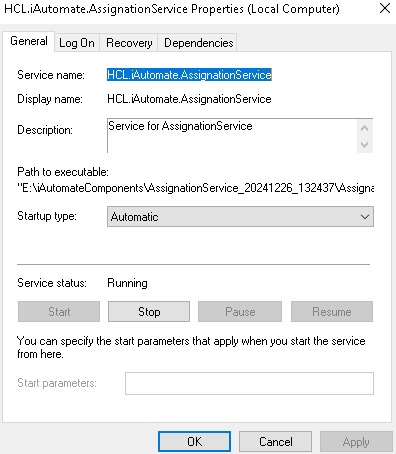The image size is (396, 454).
Task: Click the Start parameters label
Action: (57, 383)
